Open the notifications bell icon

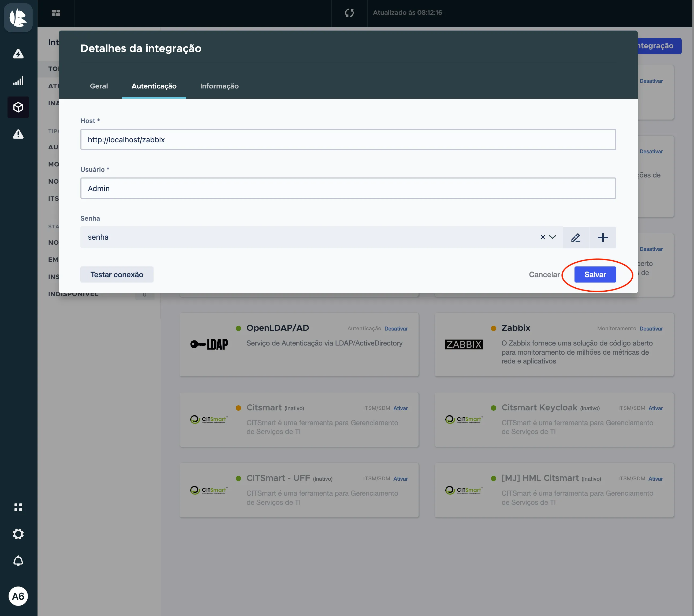click(x=18, y=561)
